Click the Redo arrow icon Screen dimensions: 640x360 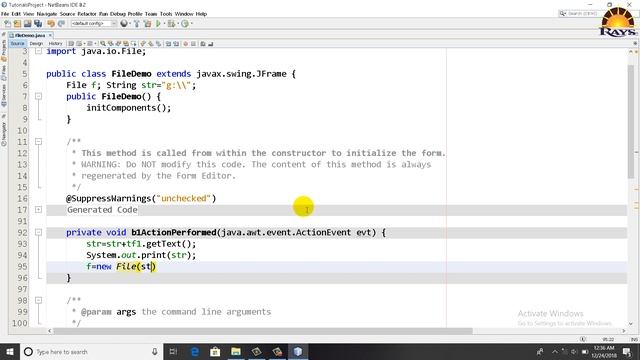(x=61, y=24)
